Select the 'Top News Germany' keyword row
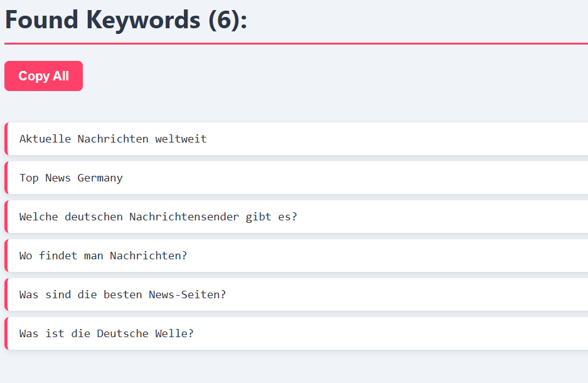 [x=296, y=178]
